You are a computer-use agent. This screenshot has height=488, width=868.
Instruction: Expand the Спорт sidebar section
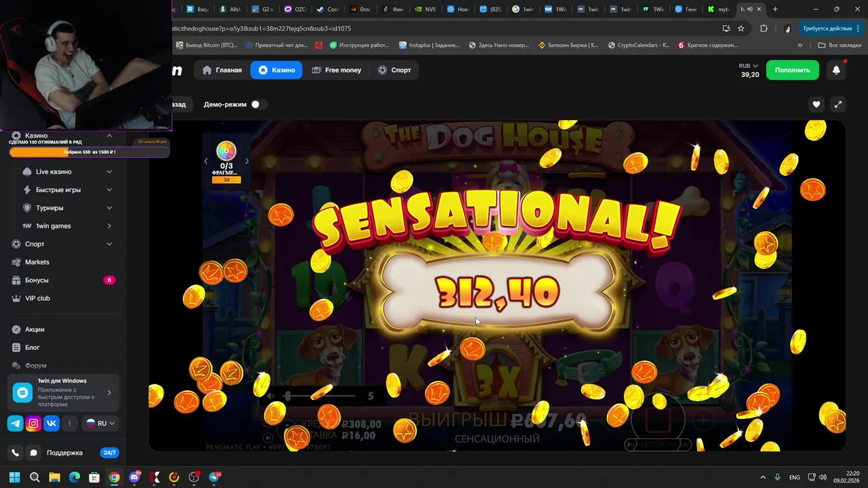pyautogui.click(x=109, y=244)
